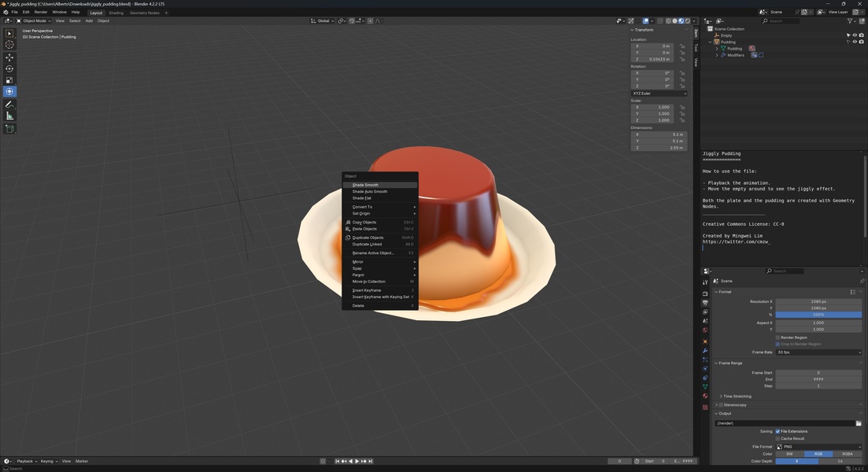The height and width of the screenshot is (472, 868).
Task: Enable the Render Region checkbox
Action: coord(778,337)
